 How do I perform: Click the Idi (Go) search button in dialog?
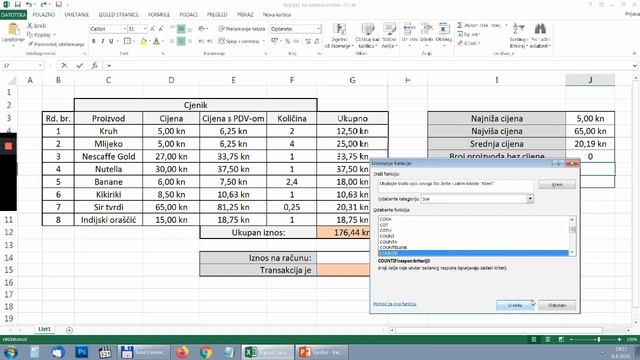[x=557, y=185]
